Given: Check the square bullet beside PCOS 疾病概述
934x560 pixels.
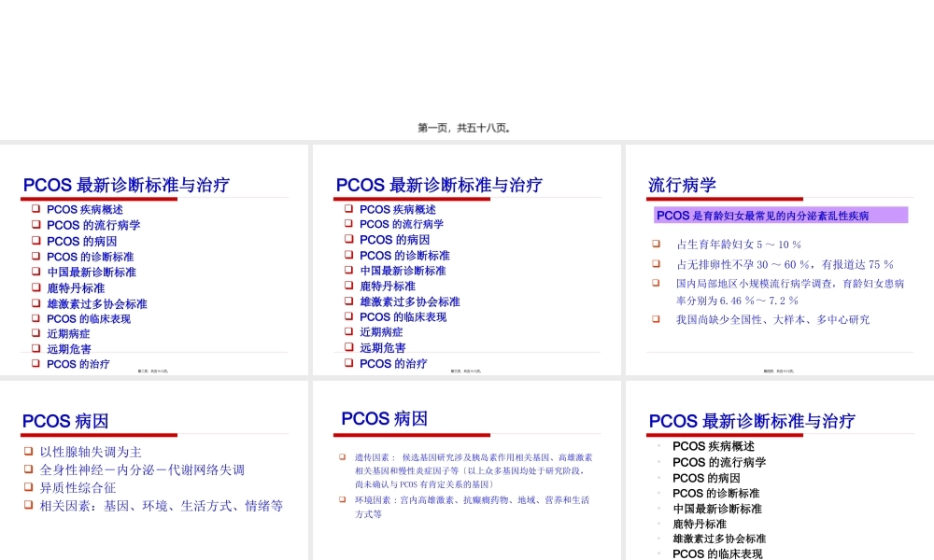Looking at the screenshot, I should pyautogui.click(x=37, y=209).
